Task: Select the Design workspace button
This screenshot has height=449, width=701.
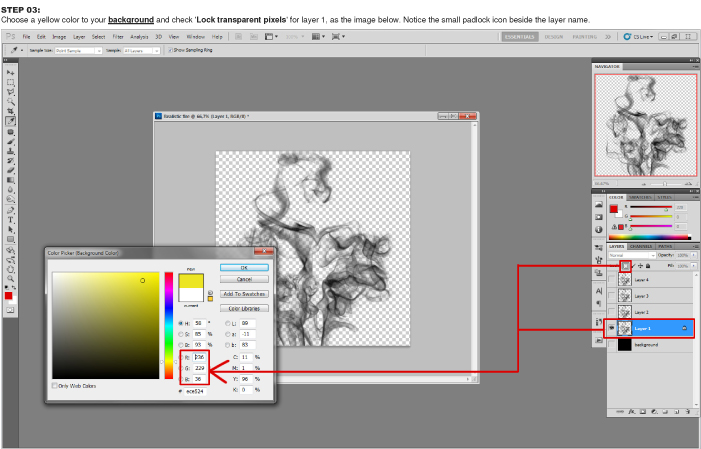Action: (x=553, y=37)
